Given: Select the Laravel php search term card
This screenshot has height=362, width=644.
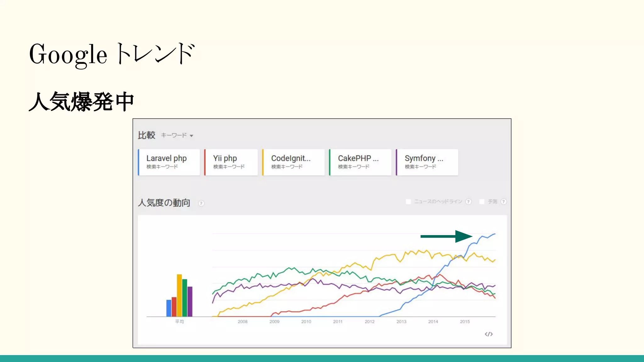Looking at the screenshot, I should [x=169, y=162].
